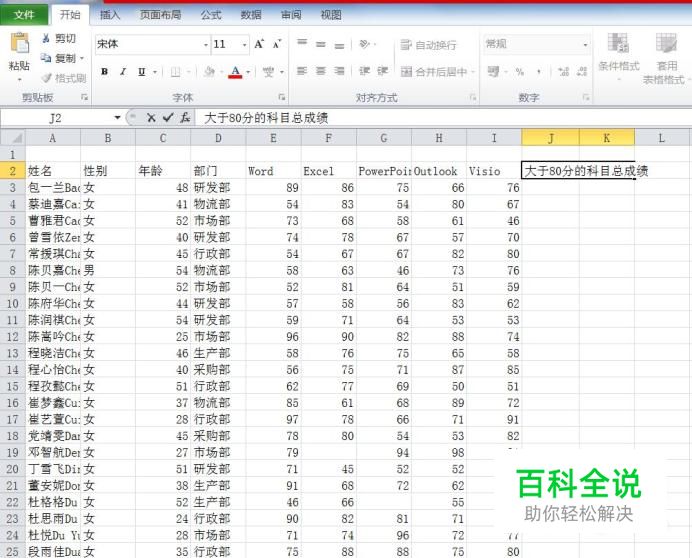692x558 pixels.
Task: Click the formula bar text field
Action: tap(443, 118)
